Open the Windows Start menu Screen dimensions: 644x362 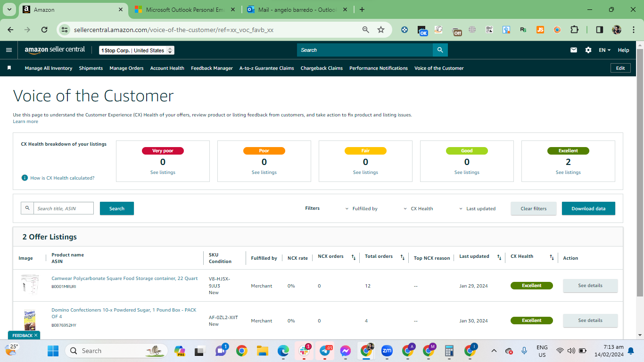pyautogui.click(x=53, y=351)
